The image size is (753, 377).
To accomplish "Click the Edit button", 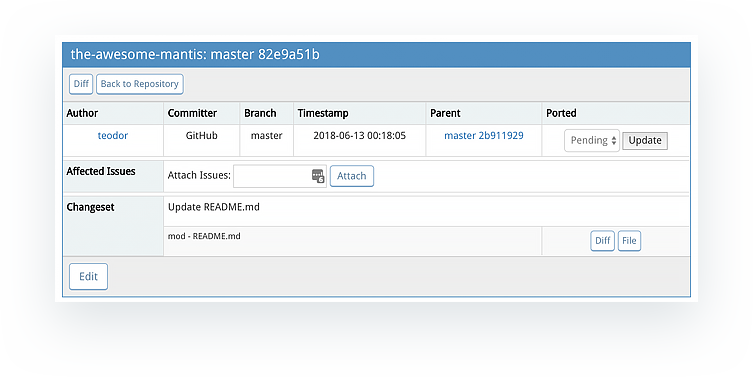I will pyautogui.click(x=88, y=277).
